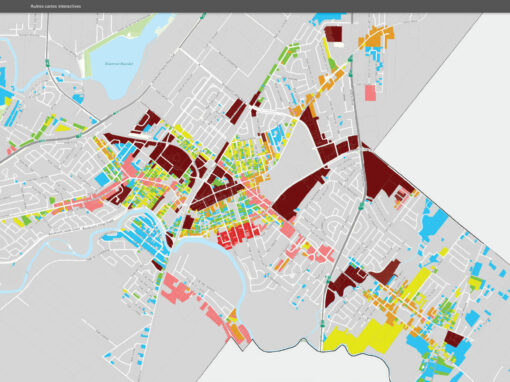Screen dimensions: 510x382
Task: Select the yellow triangular parcel in the west
Action: 63,127
